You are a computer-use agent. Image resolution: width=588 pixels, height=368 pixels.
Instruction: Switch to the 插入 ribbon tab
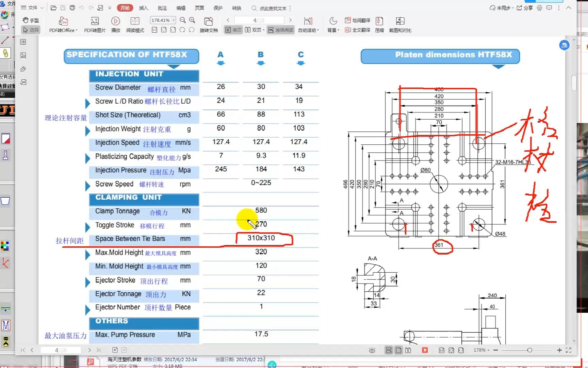143,8
